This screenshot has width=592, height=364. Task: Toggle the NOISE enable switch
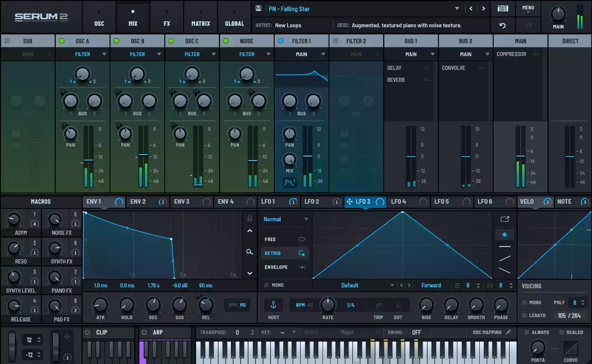(x=226, y=41)
